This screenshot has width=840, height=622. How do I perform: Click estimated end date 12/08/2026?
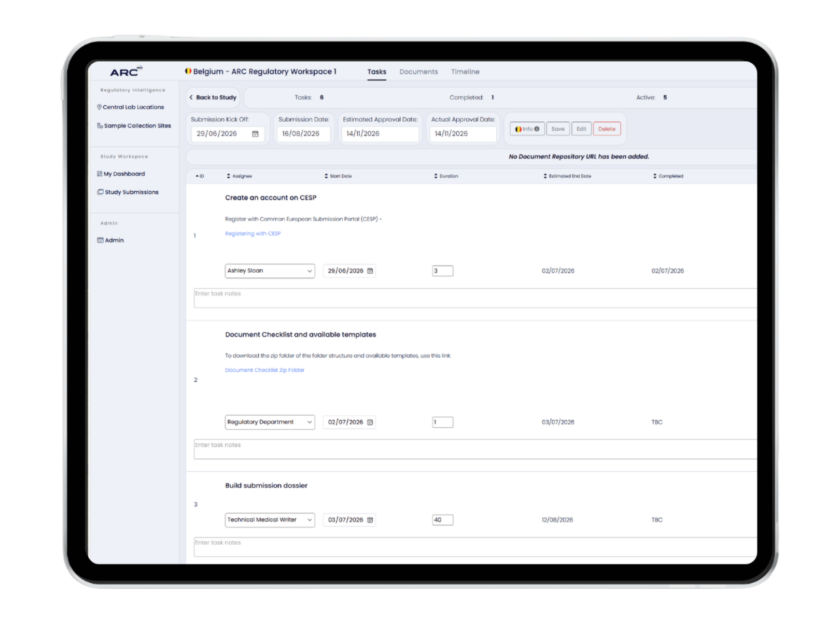coord(557,520)
